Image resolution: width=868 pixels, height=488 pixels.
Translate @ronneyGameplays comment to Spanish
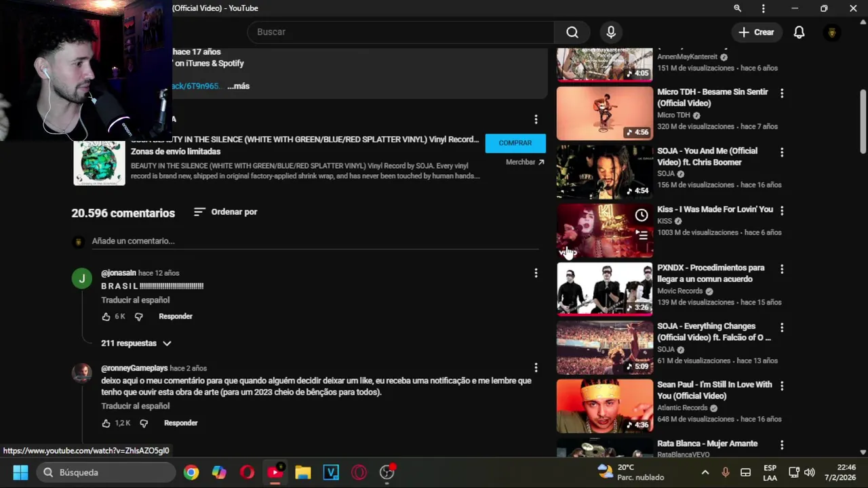click(136, 406)
